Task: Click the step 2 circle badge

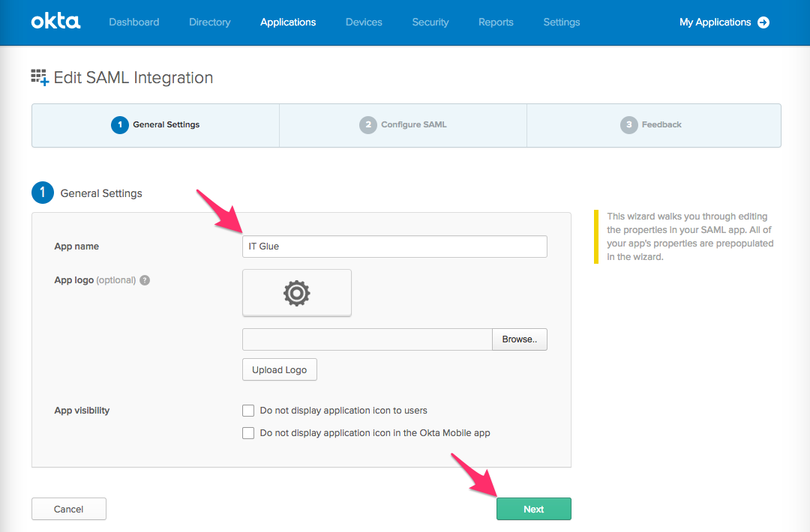Action: (367, 124)
